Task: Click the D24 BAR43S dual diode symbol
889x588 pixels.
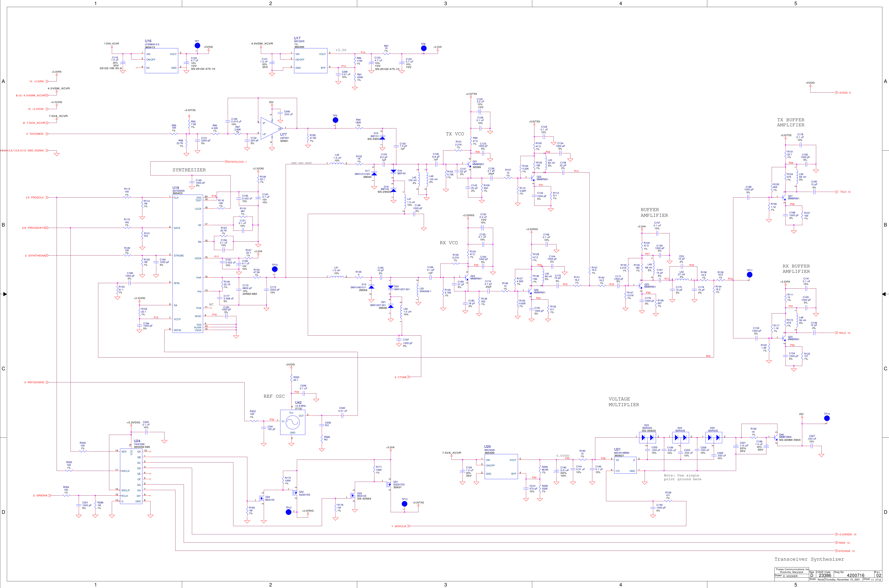Action: coord(680,438)
